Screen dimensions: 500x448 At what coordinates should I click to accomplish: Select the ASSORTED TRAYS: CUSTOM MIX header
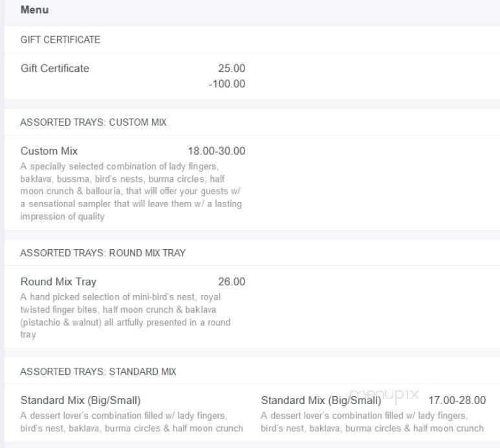pos(93,123)
